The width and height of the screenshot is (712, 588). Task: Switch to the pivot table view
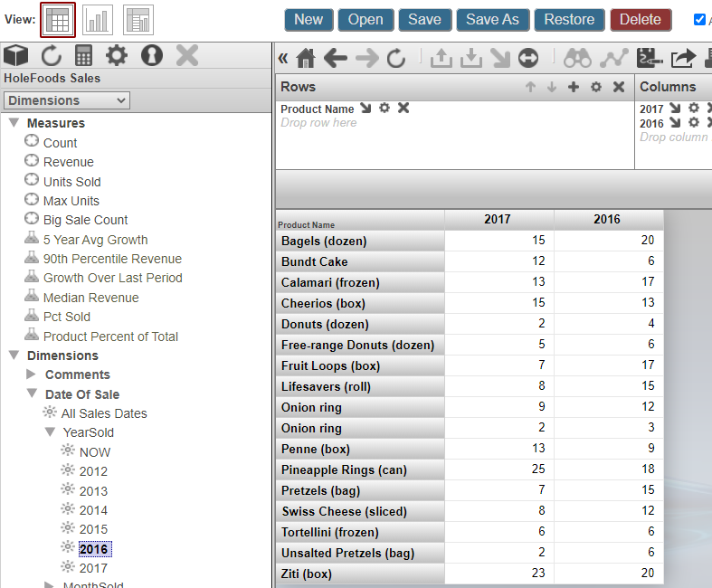(x=58, y=20)
